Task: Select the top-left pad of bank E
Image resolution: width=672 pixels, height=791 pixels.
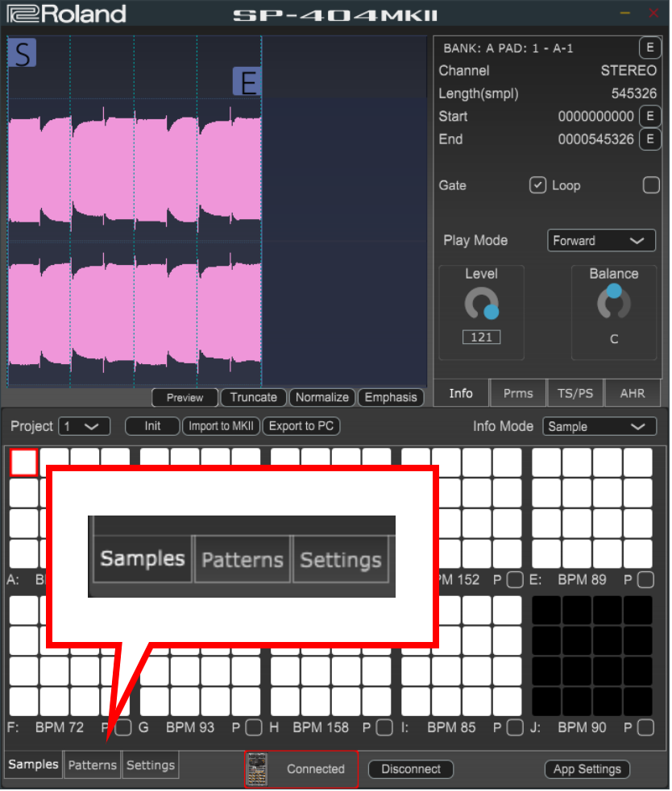Action: (547, 463)
